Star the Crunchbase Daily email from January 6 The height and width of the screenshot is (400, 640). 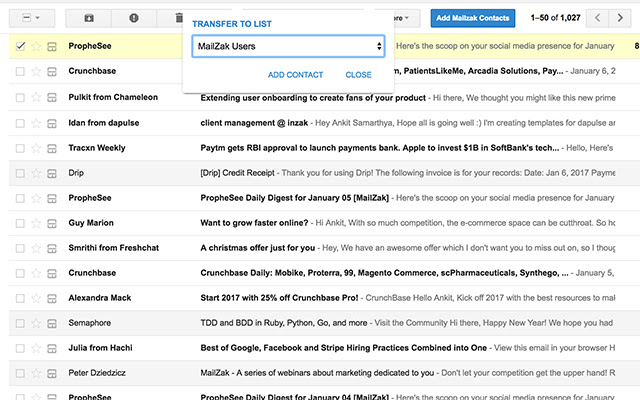37,72
